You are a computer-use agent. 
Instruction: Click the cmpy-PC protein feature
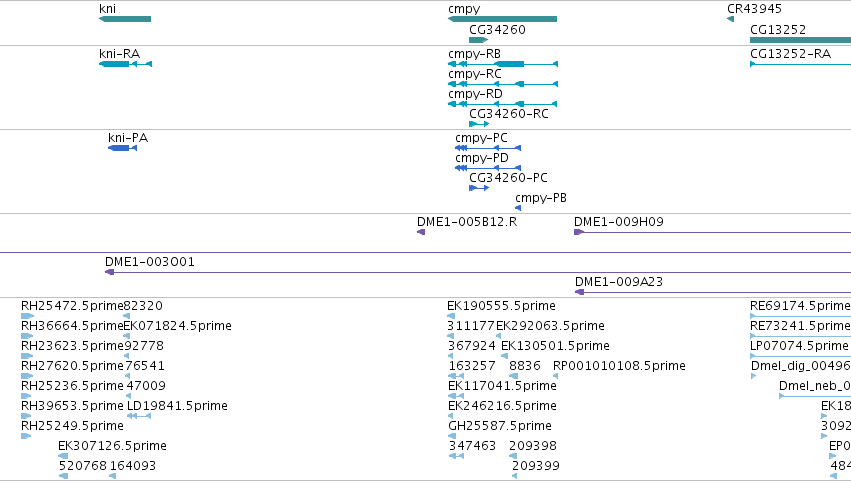point(488,148)
